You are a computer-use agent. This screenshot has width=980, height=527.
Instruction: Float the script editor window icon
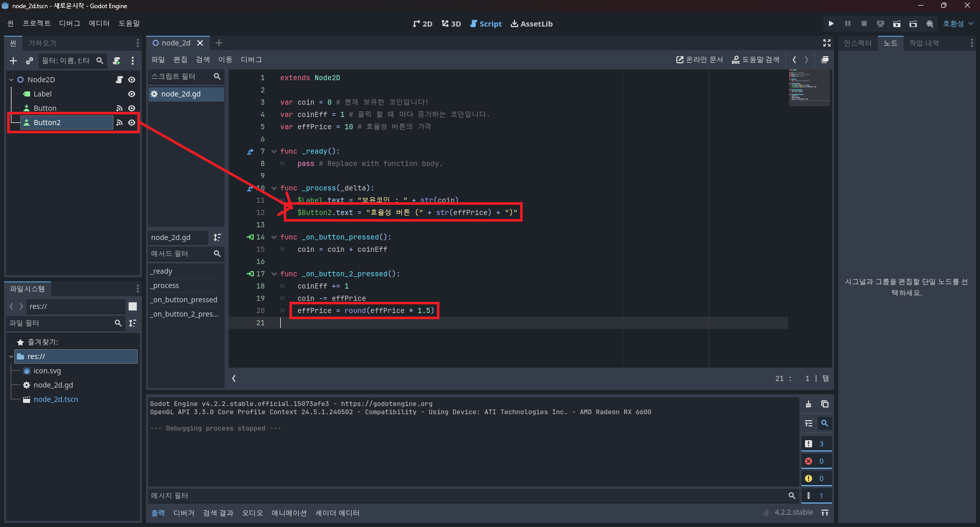click(x=825, y=60)
